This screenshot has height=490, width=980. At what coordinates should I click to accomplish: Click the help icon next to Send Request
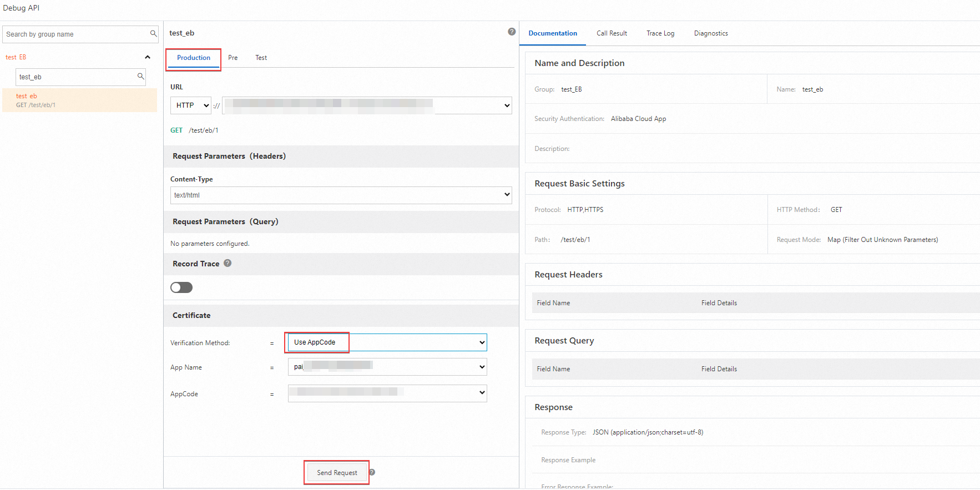point(372,472)
